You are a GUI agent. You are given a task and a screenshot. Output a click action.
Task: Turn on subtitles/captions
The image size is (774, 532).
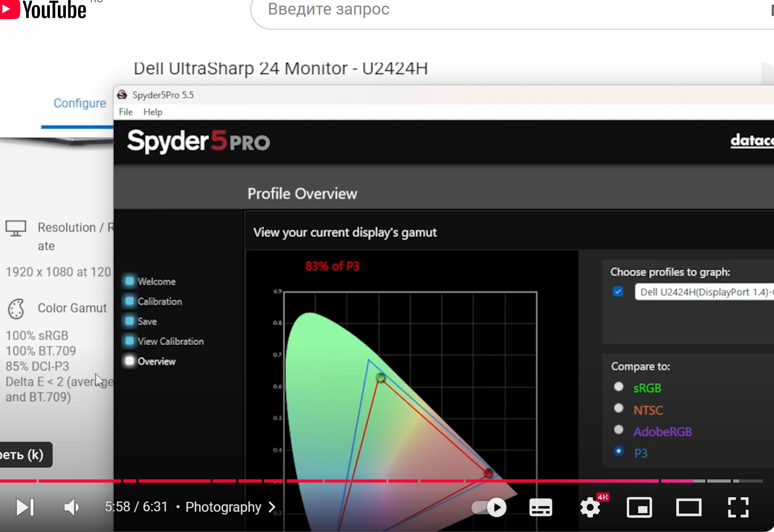(541, 507)
